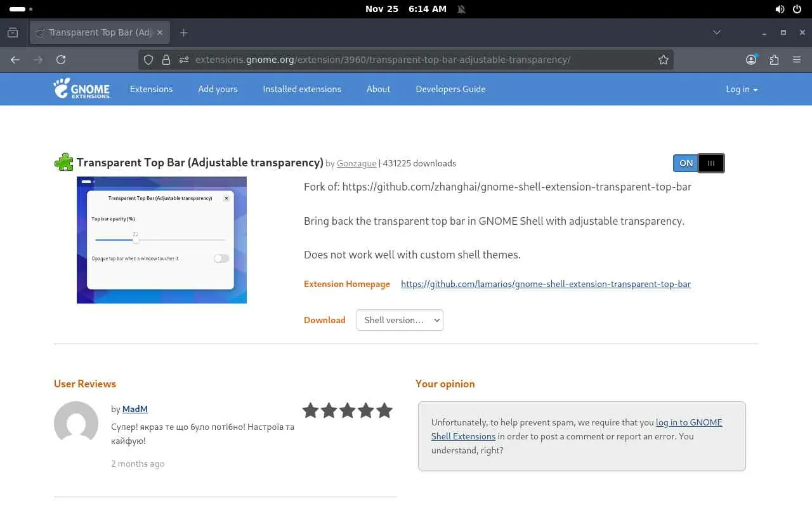Open the lamarios GitHub homepage link
This screenshot has width=812, height=508.
pyautogui.click(x=546, y=284)
